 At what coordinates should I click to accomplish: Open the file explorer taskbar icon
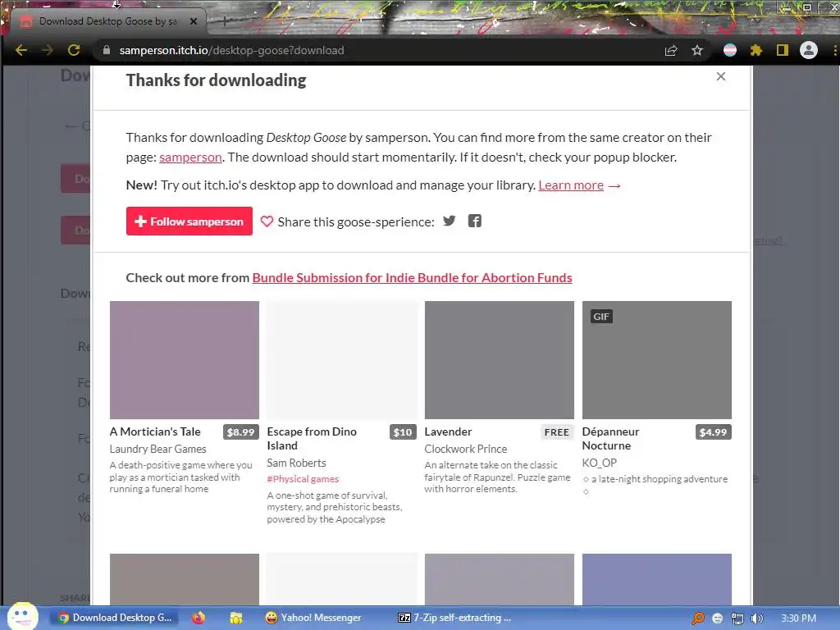point(236,618)
